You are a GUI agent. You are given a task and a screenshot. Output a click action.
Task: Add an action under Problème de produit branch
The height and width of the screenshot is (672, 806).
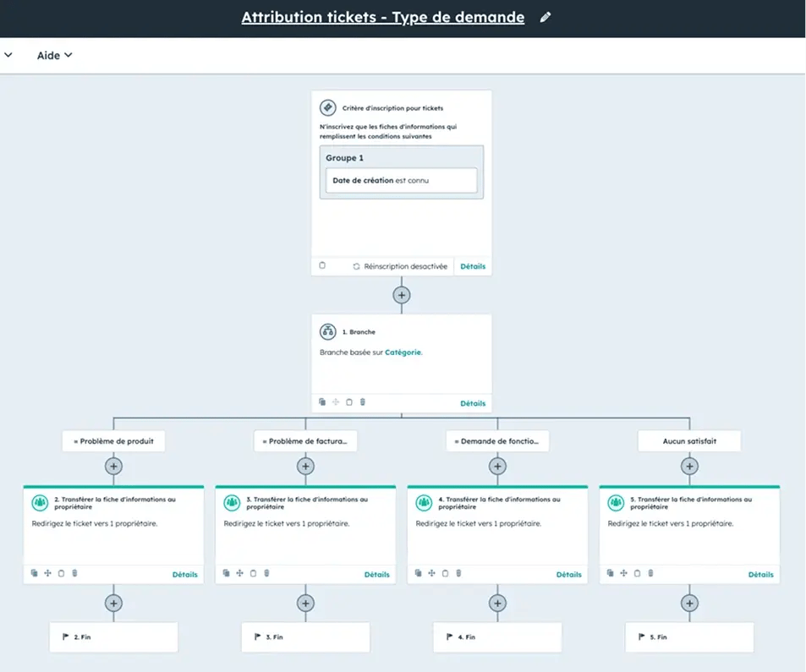click(113, 467)
